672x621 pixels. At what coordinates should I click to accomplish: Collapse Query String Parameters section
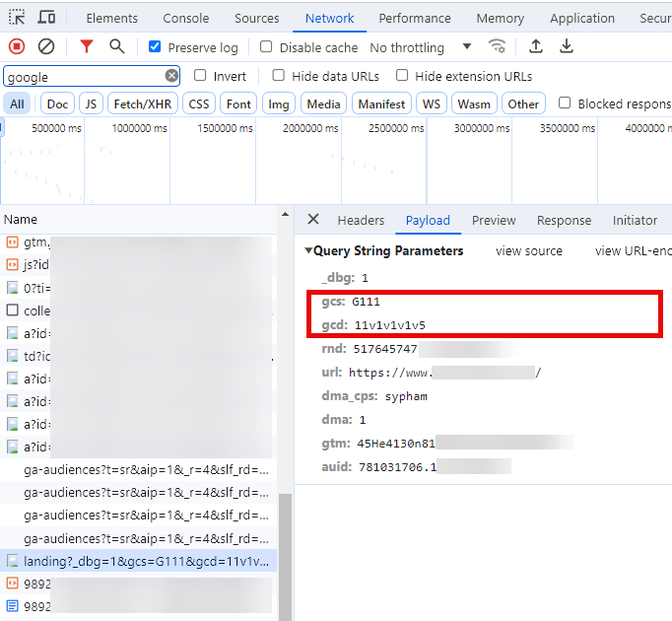coord(308,251)
